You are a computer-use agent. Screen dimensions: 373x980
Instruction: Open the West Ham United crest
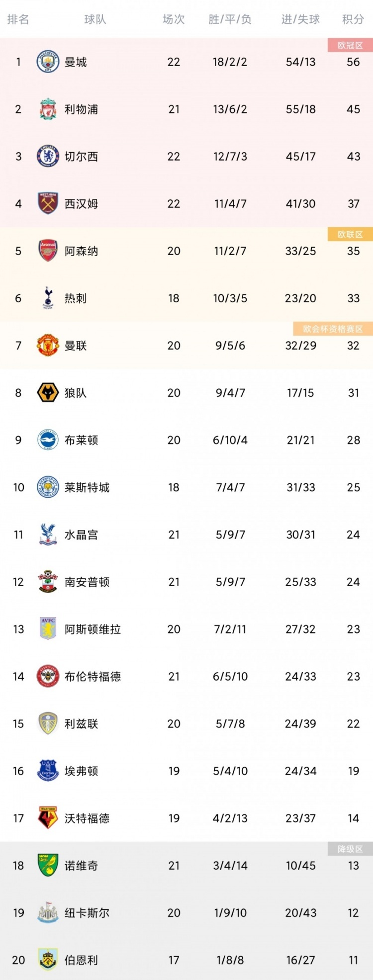tap(48, 203)
